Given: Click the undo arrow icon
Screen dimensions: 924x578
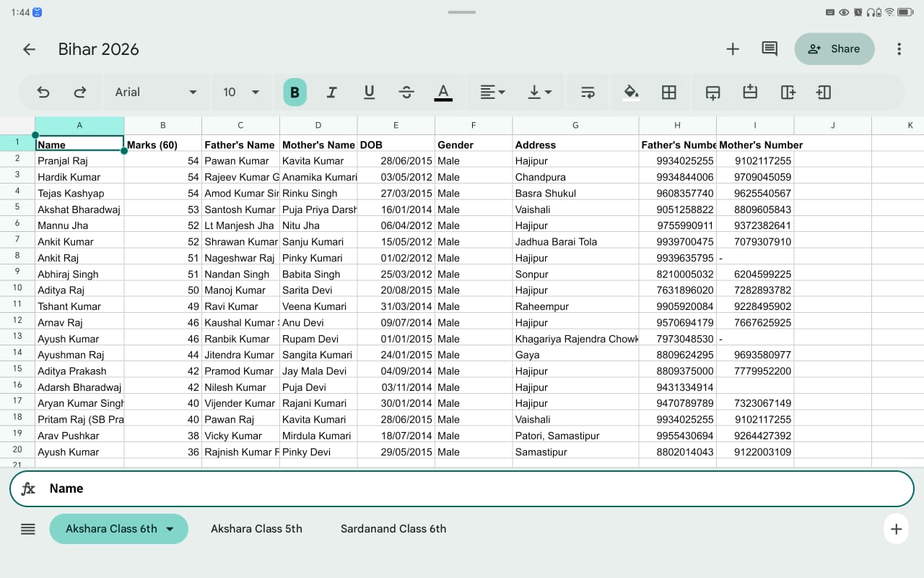Looking at the screenshot, I should click(43, 92).
